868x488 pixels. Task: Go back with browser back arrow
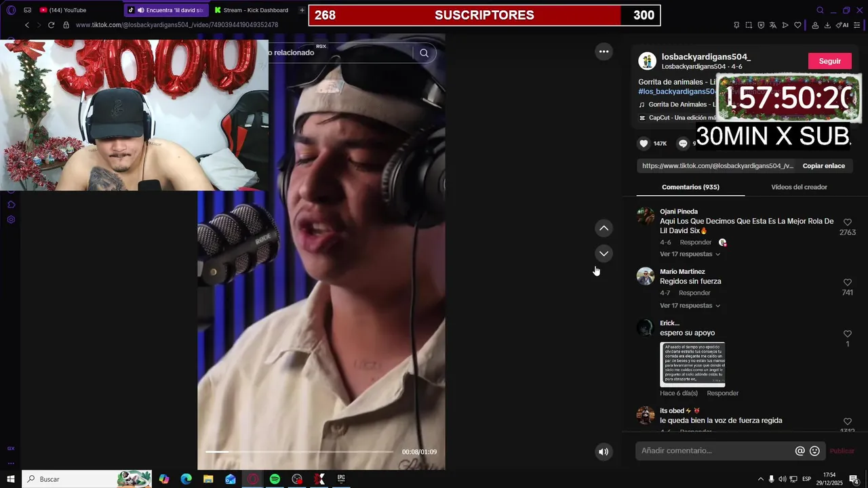pyautogui.click(x=27, y=25)
